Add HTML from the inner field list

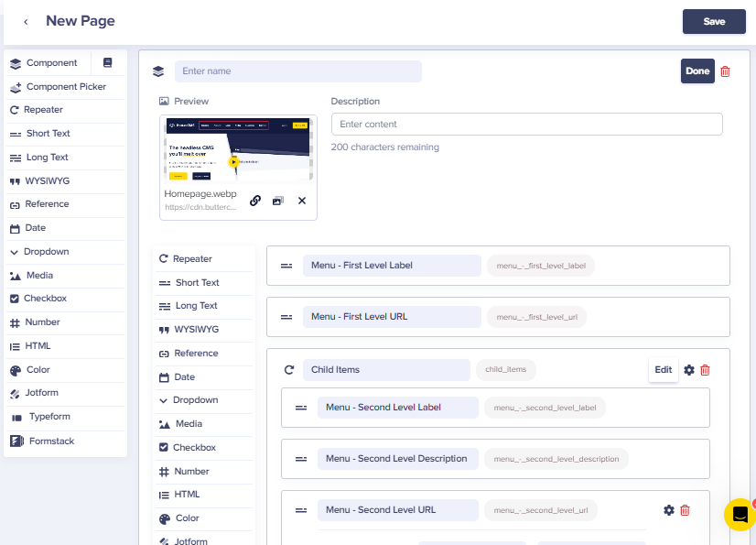point(204,495)
